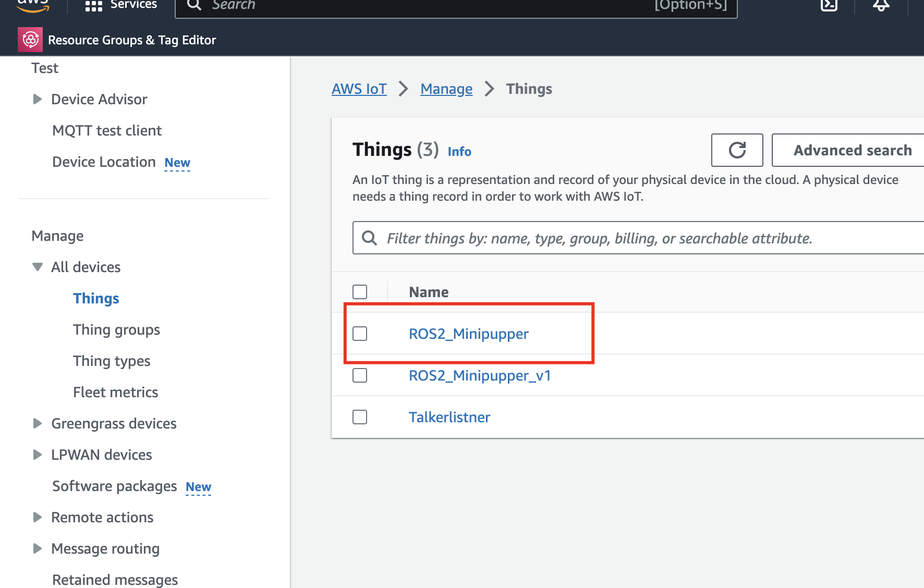Image resolution: width=924 pixels, height=588 pixels.
Task: Open the ROS2_Minipupper_v1 thing link
Action: (480, 375)
